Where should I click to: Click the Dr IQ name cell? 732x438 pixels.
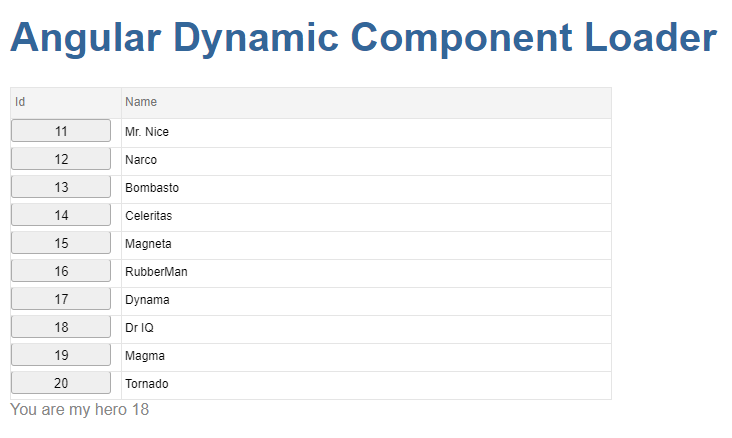[139, 328]
